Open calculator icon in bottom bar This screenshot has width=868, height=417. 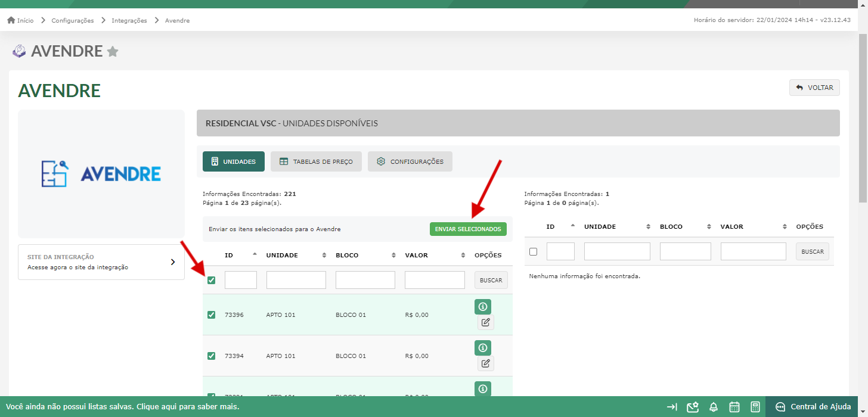coord(755,407)
